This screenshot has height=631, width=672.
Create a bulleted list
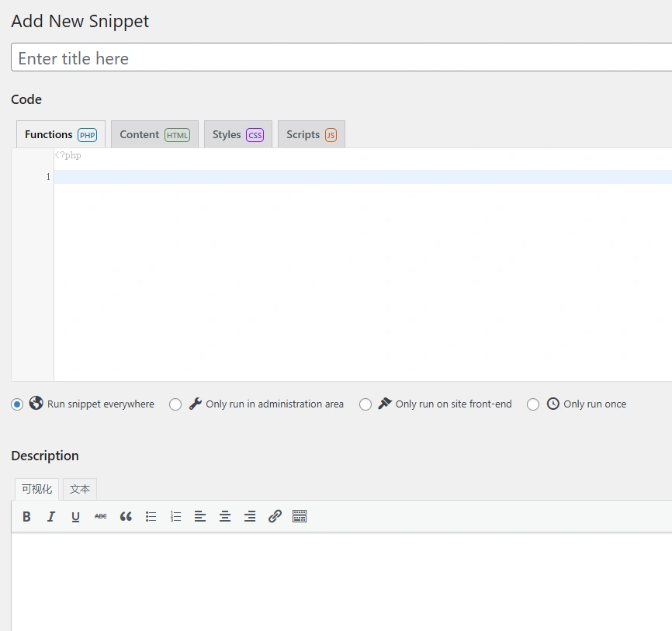pyautogui.click(x=151, y=516)
